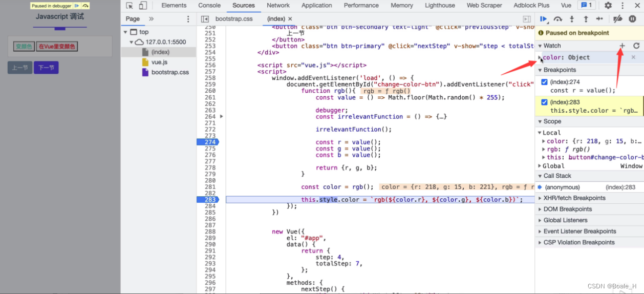Refresh watch expressions

pyautogui.click(x=636, y=46)
